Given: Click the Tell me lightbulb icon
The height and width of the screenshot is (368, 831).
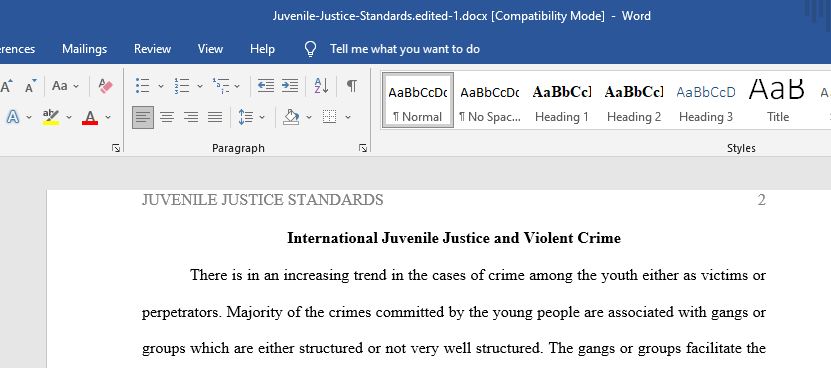Looking at the screenshot, I should point(311,49).
